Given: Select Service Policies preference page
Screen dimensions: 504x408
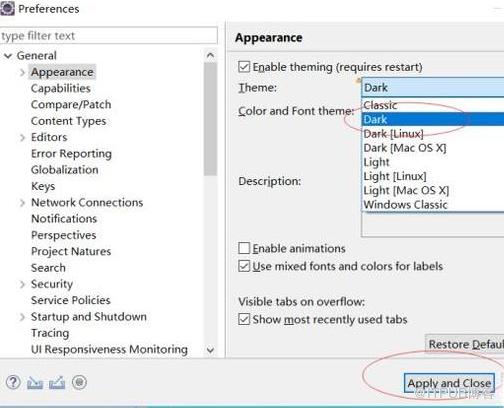Looking at the screenshot, I should tap(71, 301).
